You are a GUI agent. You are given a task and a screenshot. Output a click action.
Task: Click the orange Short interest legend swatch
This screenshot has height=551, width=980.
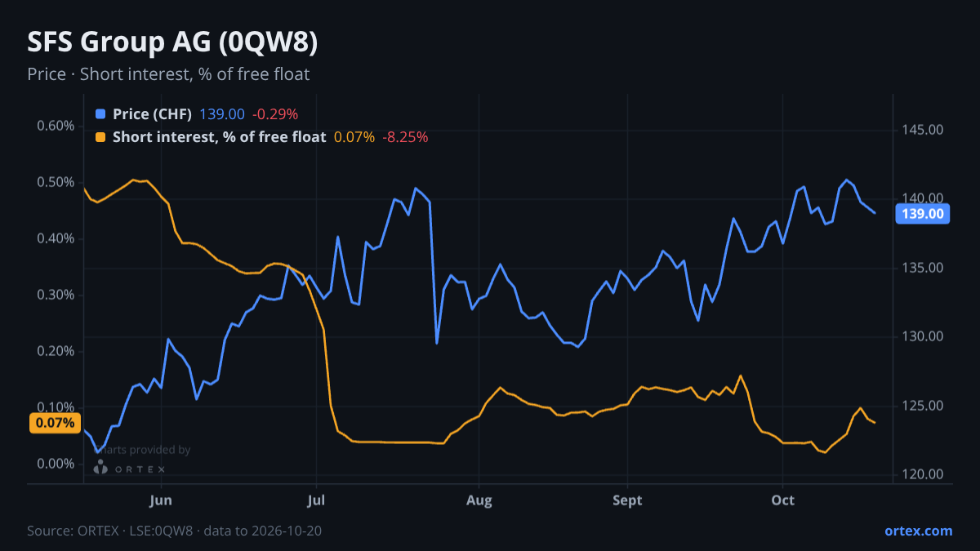100,137
